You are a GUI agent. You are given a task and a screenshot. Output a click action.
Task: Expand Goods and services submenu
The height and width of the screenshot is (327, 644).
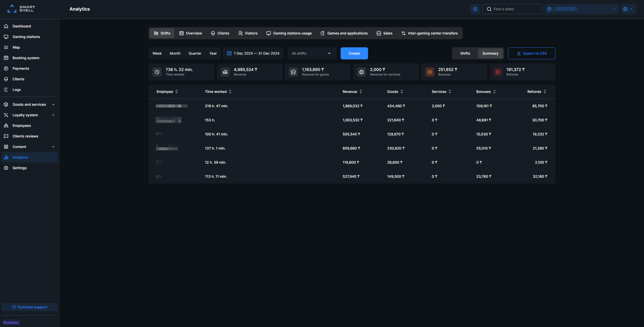pyautogui.click(x=30, y=104)
